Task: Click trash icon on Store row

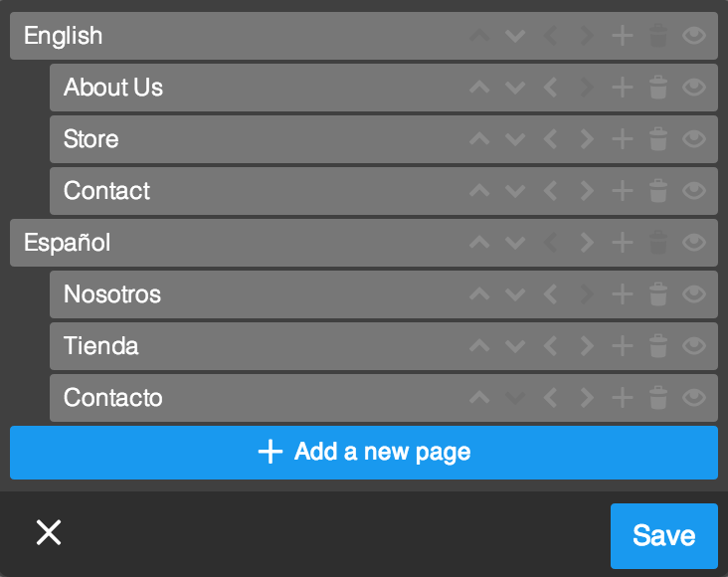Action: pyautogui.click(x=657, y=139)
